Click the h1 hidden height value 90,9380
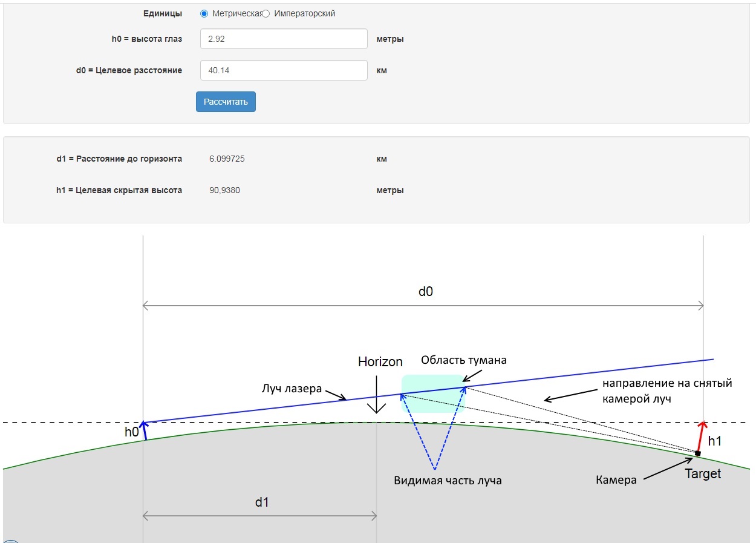This screenshot has height=543, width=756. click(x=224, y=191)
